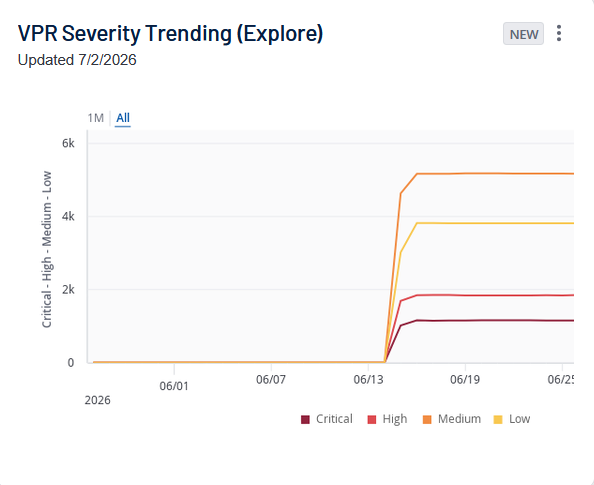This screenshot has width=594, height=485.
Task: Click the 06/01 x-axis date label
Action: tap(174, 386)
